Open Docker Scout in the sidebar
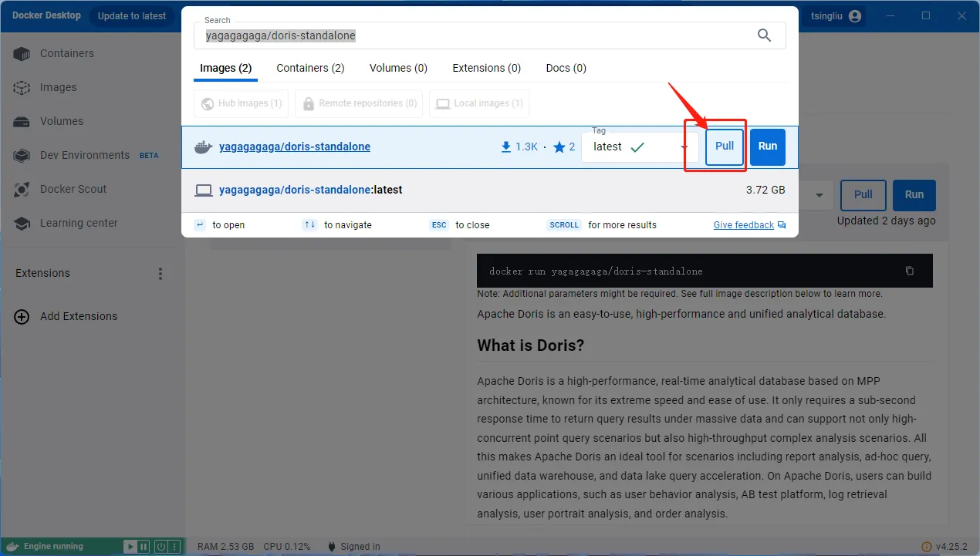Screen dimensions: 980x556 click(x=73, y=190)
